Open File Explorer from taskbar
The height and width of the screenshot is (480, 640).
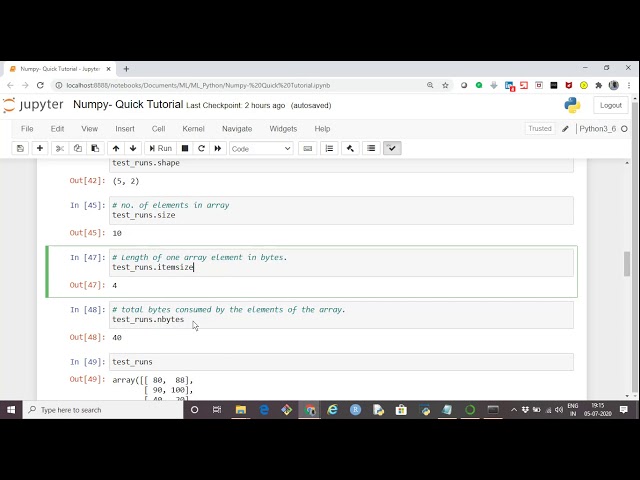click(x=240, y=410)
